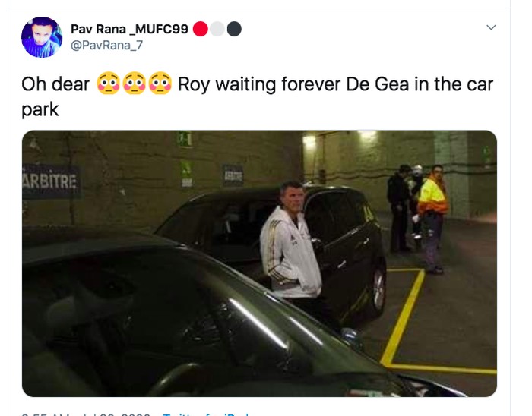This screenshot has height=416, width=532.
Task: Click the last flushed face emoji
Action: point(160,84)
